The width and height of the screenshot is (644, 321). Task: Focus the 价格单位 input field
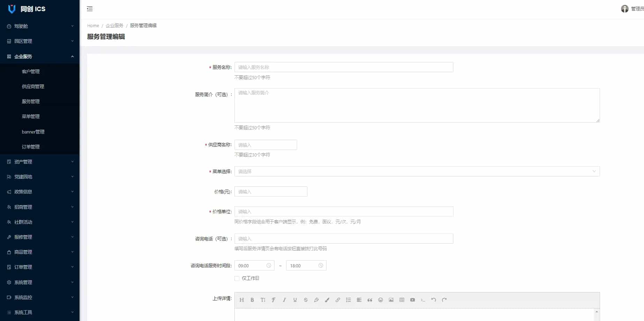(344, 212)
